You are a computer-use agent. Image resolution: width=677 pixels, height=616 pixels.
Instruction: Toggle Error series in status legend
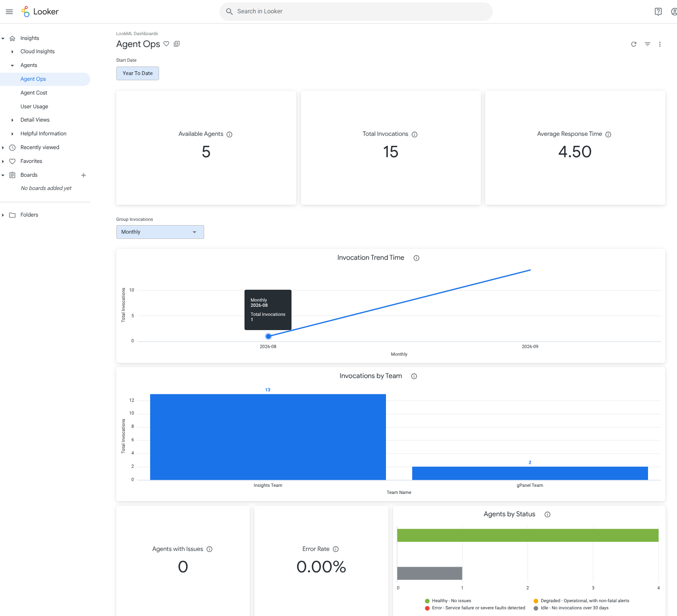pos(475,608)
